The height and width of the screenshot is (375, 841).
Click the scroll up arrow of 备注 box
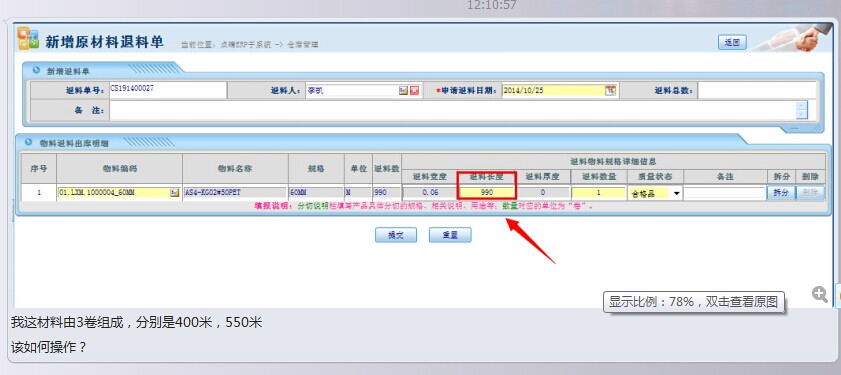pyautogui.click(x=802, y=106)
